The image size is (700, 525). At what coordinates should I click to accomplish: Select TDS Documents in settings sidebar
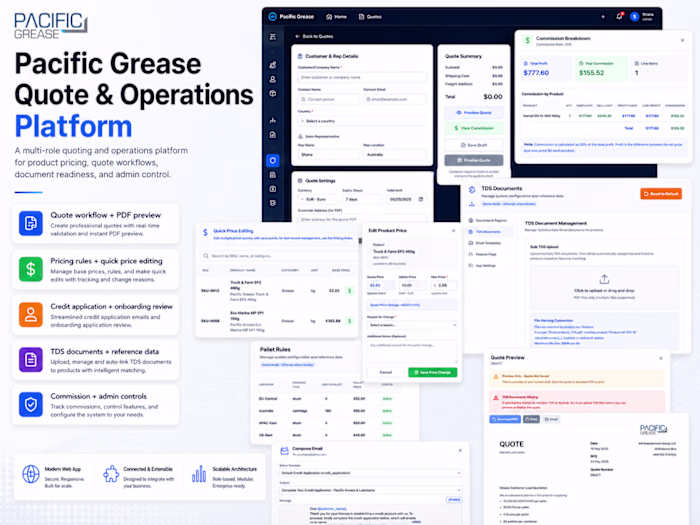[488, 232]
